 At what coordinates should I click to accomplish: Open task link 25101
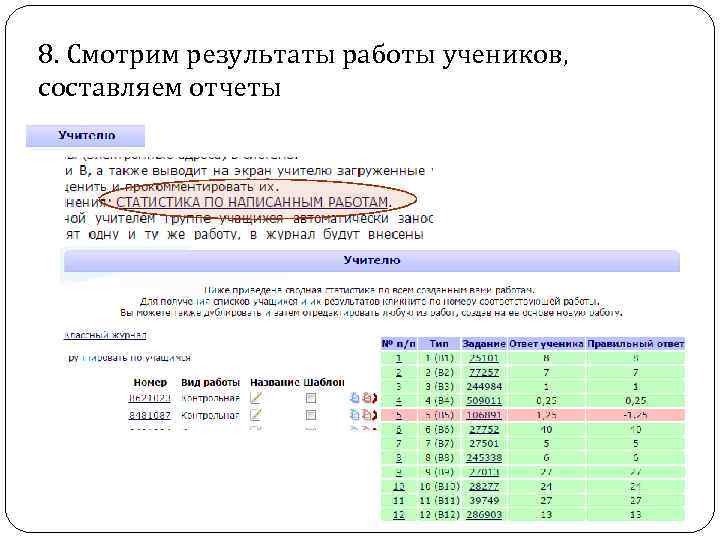click(x=484, y=358)
